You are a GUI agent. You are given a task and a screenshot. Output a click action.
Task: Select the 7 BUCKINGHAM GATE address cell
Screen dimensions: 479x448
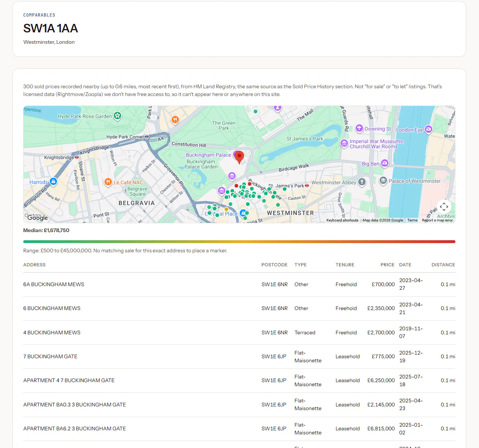click(50, 356)
